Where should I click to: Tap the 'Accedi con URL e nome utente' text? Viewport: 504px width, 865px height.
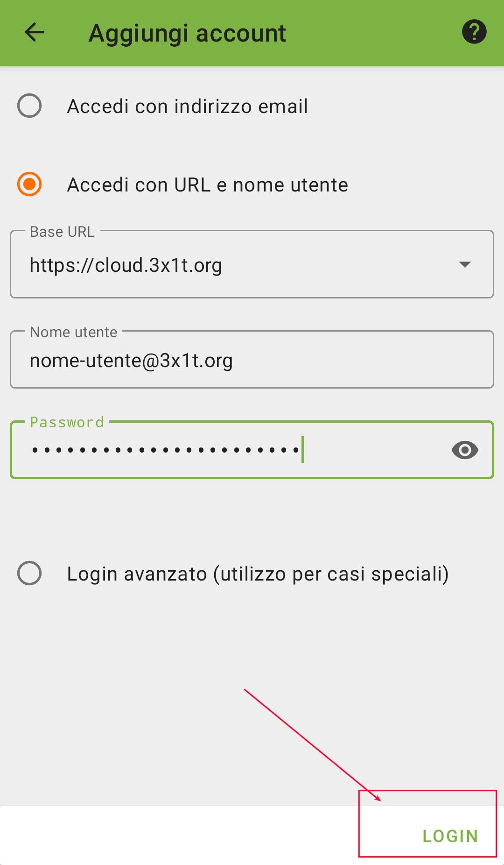[x=208, y=185]
